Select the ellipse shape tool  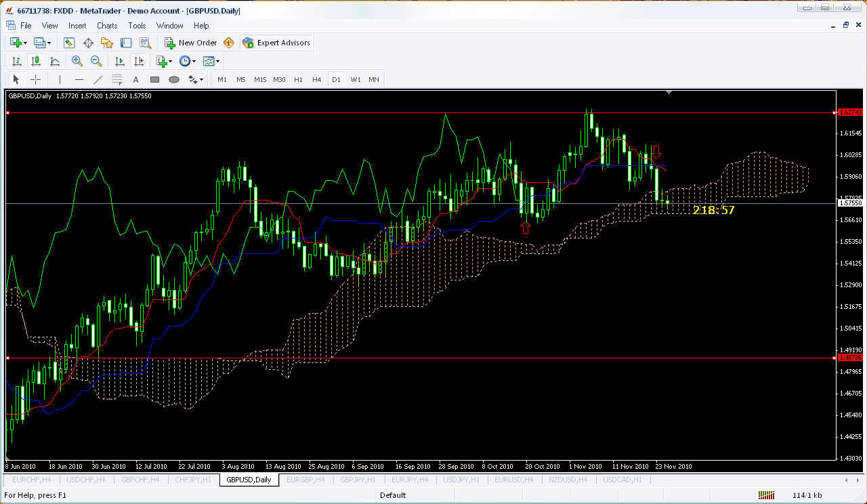click(x=174, y=79)
